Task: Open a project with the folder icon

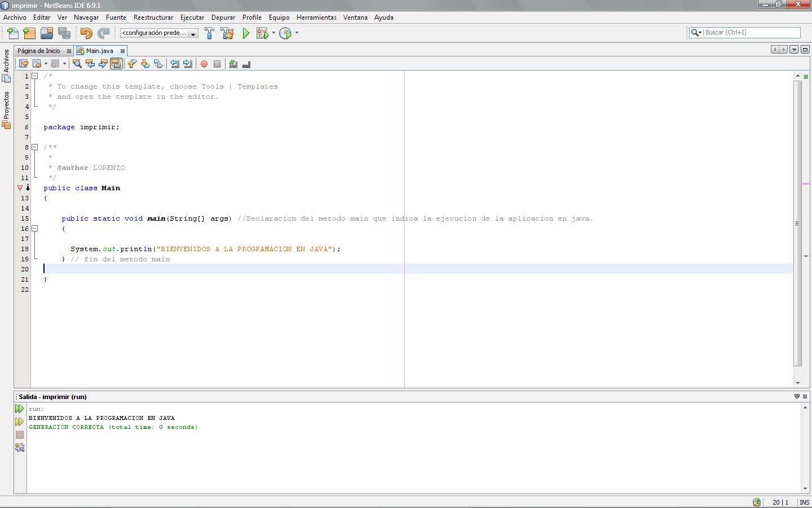Action: point(47,33)
